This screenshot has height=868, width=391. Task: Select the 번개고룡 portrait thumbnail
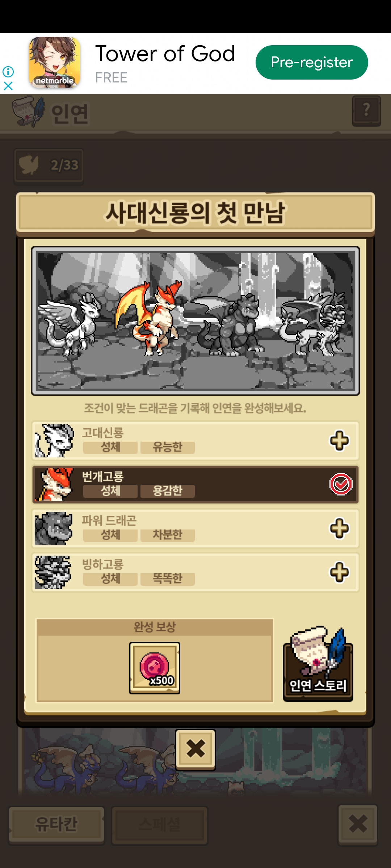(x=54, y=485)
